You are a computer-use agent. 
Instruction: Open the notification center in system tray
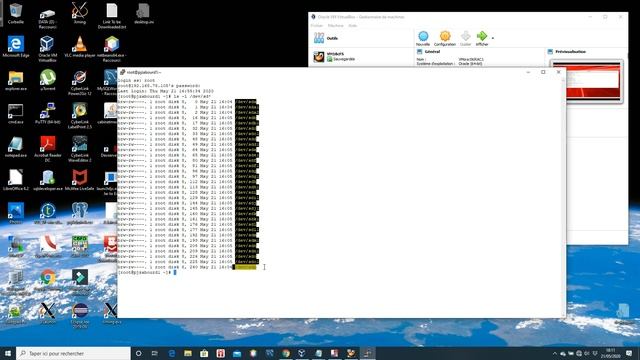[x=629, y=353]
